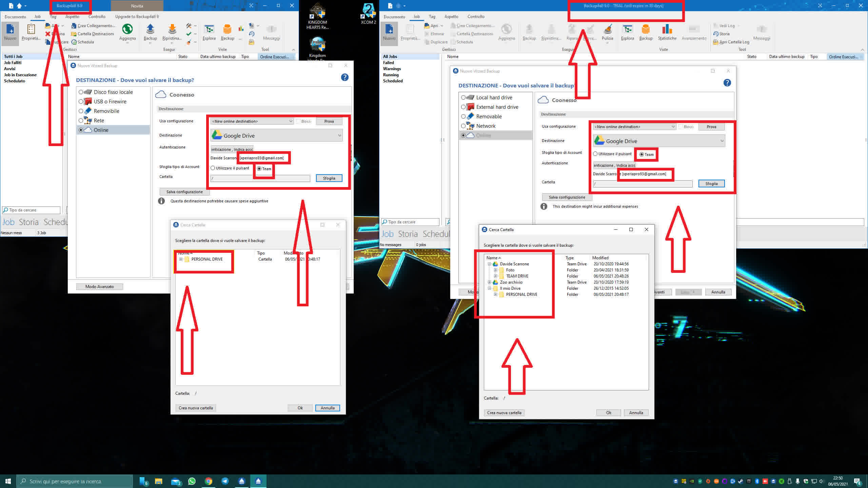Click Cartella path field in left wizard
Image resolution: width=868 pixels, height=488 pixels.
point(260,178)
